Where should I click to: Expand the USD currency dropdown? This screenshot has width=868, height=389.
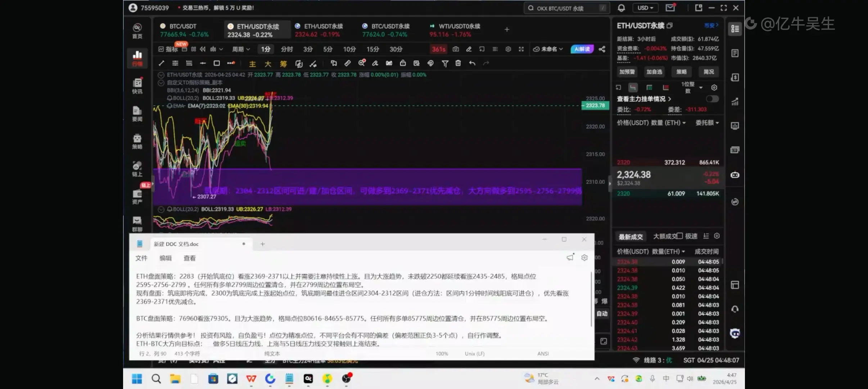[645, 8]
